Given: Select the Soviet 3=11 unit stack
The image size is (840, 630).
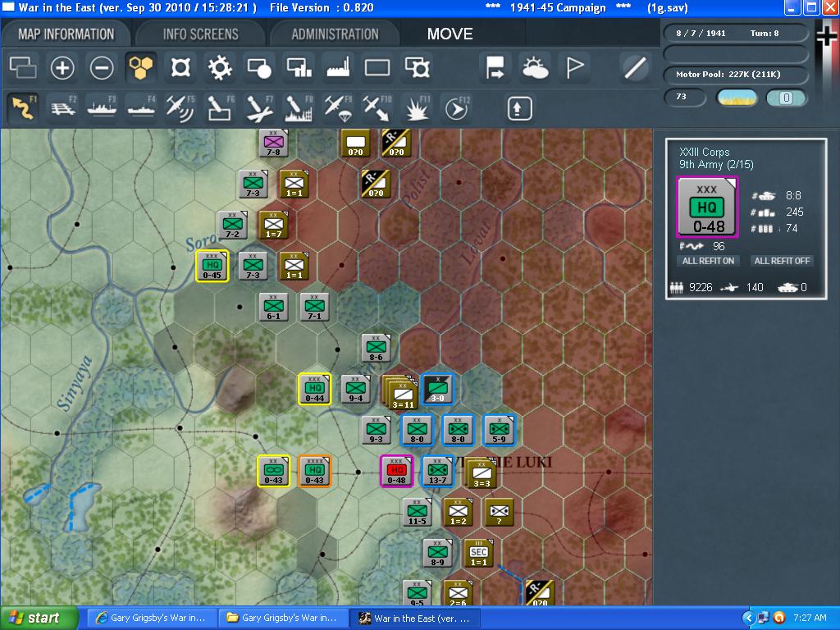Looking at the screenshot, I should tap(400, 391).
